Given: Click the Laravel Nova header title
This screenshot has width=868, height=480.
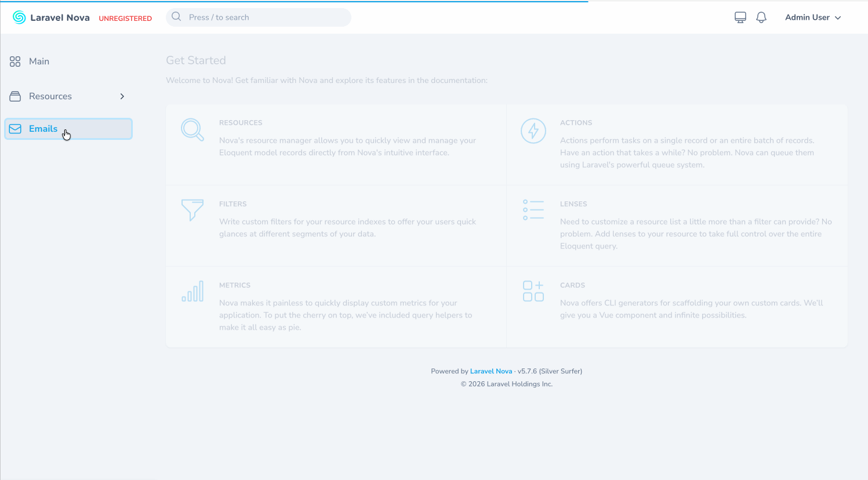Looking at the screenshot, I should 60,18.
